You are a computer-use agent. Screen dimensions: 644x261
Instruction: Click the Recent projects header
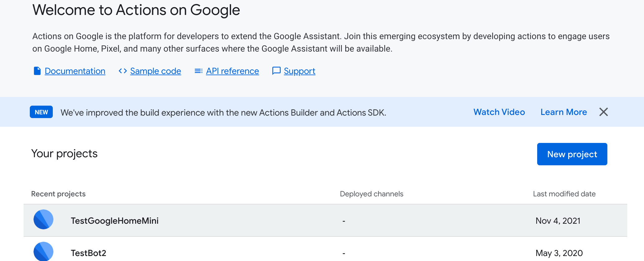(58, 194)
